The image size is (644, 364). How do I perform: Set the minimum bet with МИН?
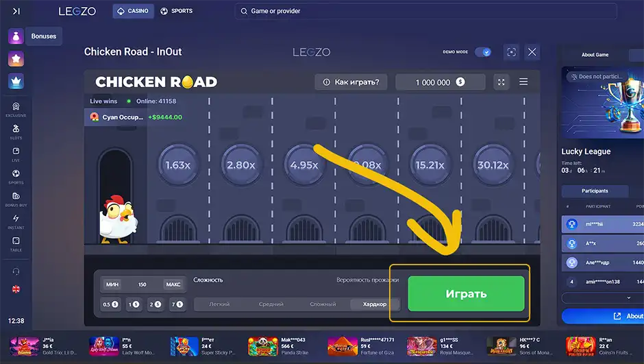(x=112, y=284)
